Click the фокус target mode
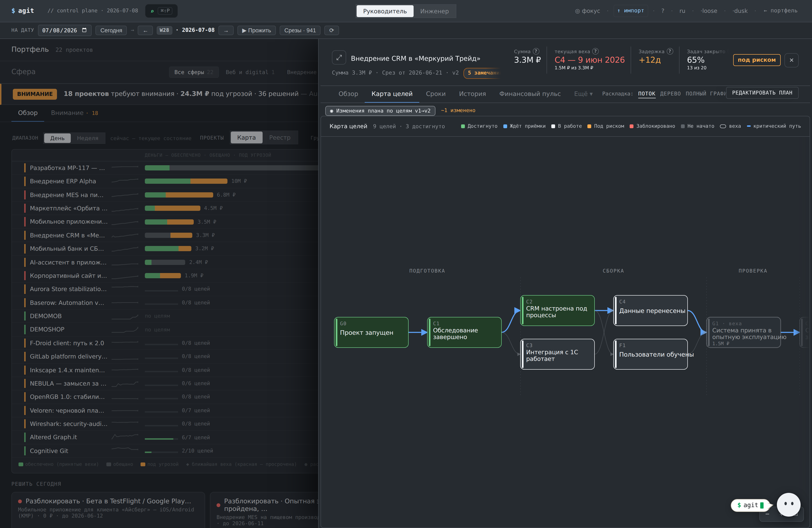Viewport: 812px width, 528px height. coord(587,11)
